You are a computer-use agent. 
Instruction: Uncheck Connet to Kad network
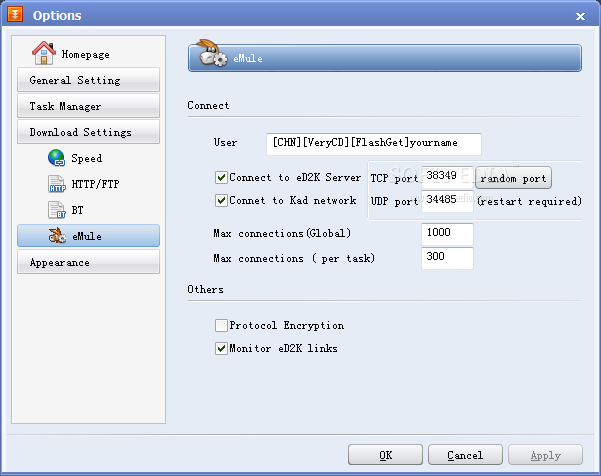pos(221,200)
